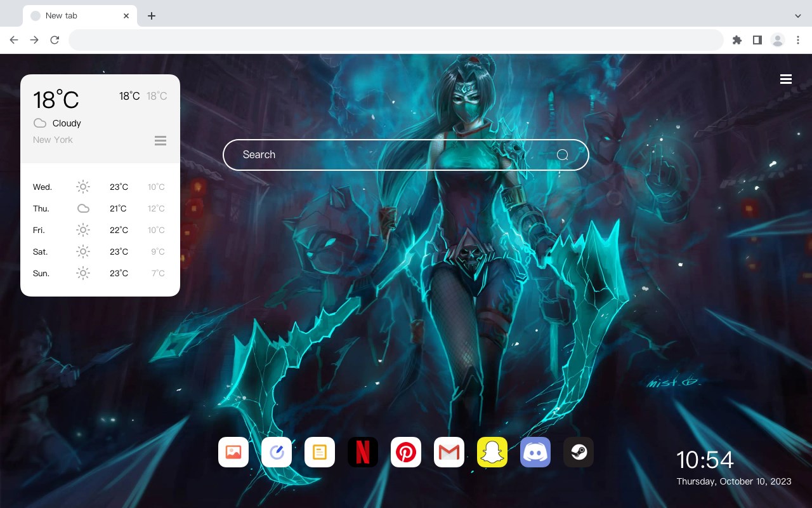Click the Wed. forecast day label

point(43,187)
